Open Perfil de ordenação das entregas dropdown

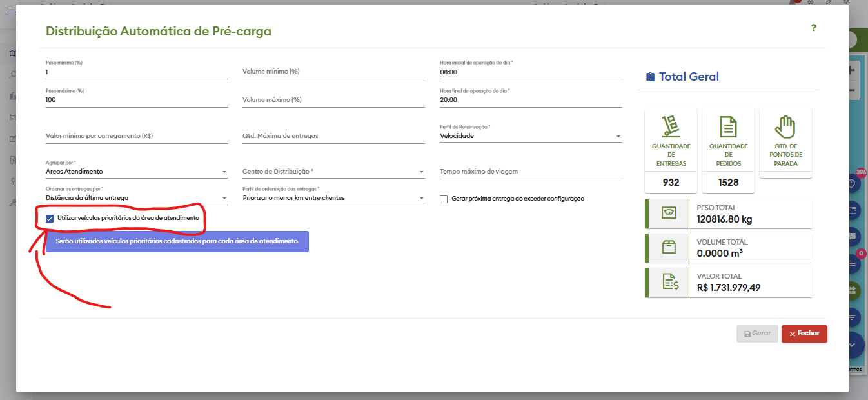(x=333, y=198)
